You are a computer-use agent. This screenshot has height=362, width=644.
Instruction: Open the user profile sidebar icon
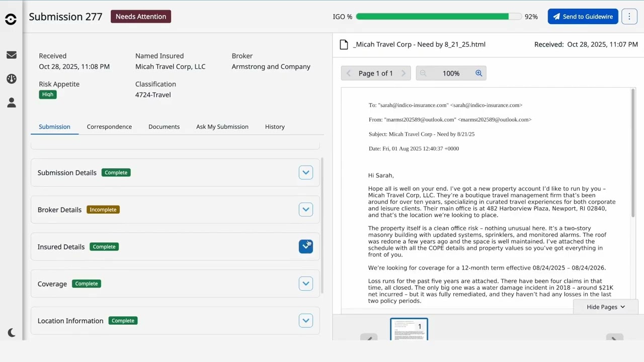coord(11,103)
